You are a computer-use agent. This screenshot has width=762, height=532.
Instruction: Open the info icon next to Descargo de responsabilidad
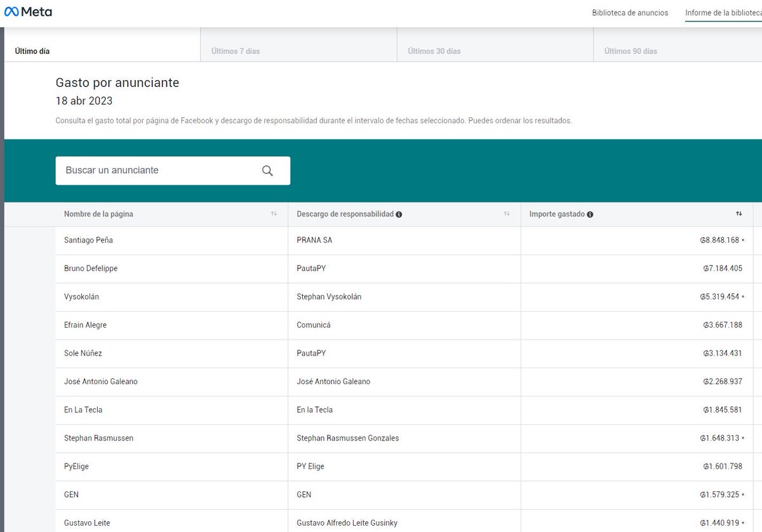[x=399, y=215]
